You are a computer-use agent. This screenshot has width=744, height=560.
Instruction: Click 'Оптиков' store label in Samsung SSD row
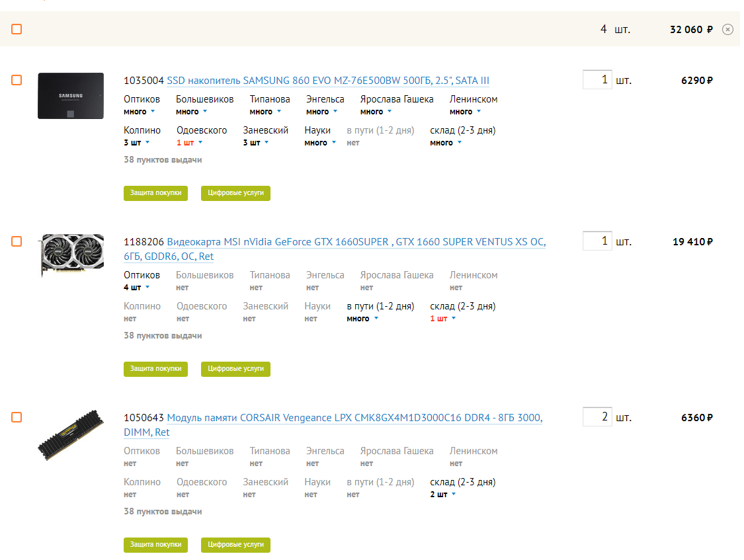pyautogui.click(x=142, y=99)
